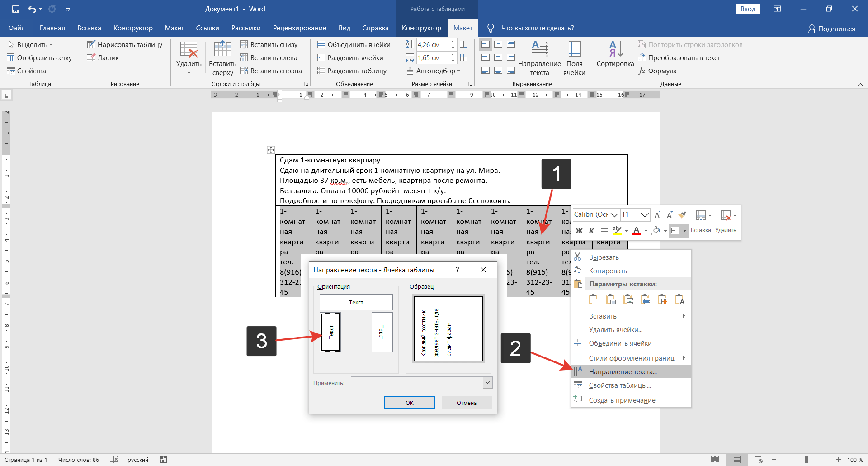
Task: Apply bold Ж in mini toolbar
Action: tap(579, 231)
